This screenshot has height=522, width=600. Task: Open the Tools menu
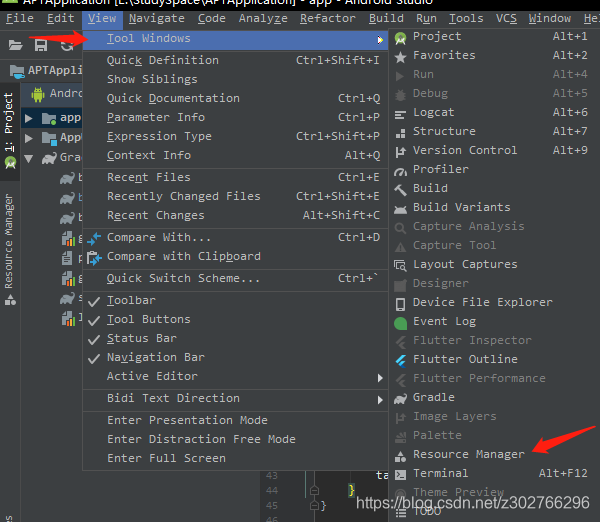(466, 18)
